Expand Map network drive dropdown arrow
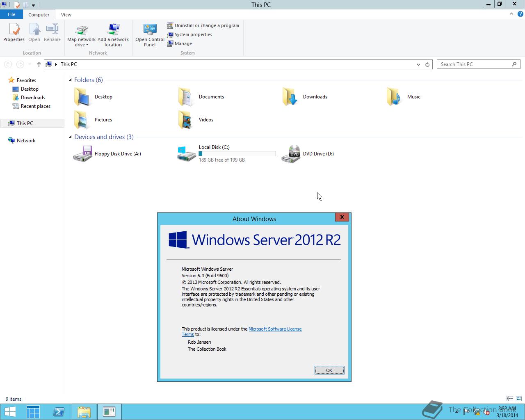Image resolution: width=525 pixels, height=420 pixels. click(87, 45)
